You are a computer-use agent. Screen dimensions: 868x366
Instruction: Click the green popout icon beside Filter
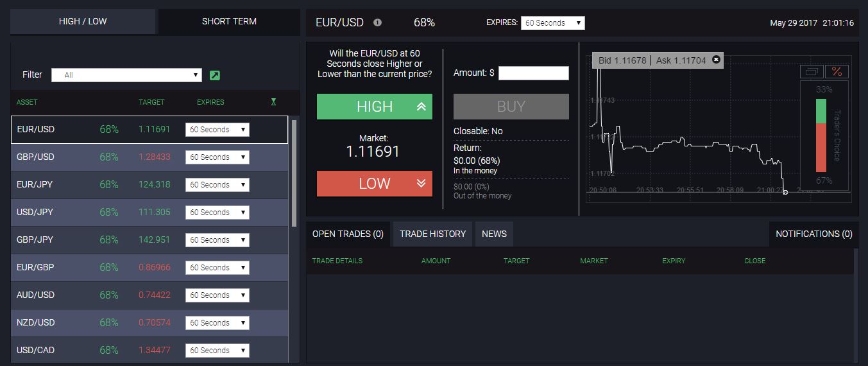215,75
